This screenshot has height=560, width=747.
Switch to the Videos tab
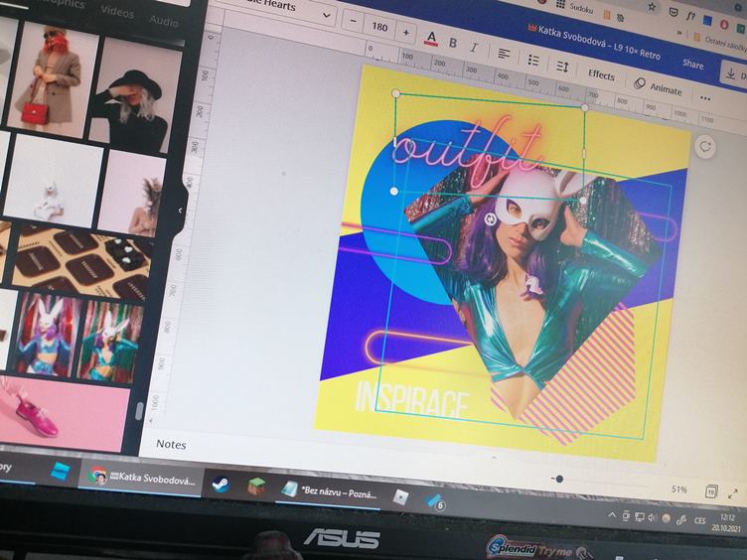point(117,12)
